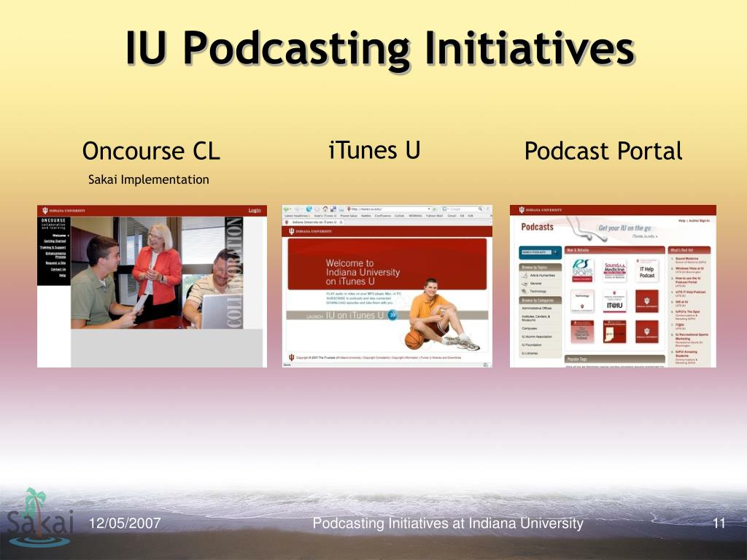The width and height of the screenshot is (747, 560).
Task: Open IT@IU podcast thumbnail
Action: (x=614, y=301)
